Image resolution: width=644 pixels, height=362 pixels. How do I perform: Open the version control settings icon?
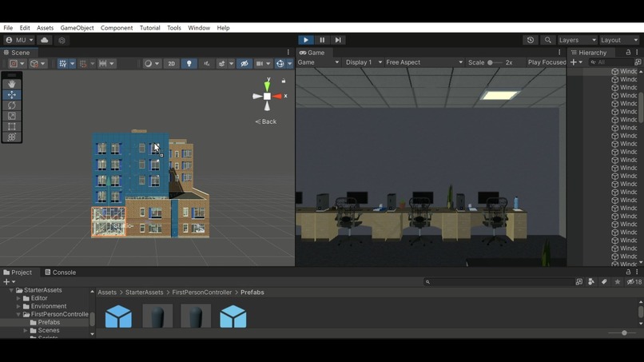[62, 40]
